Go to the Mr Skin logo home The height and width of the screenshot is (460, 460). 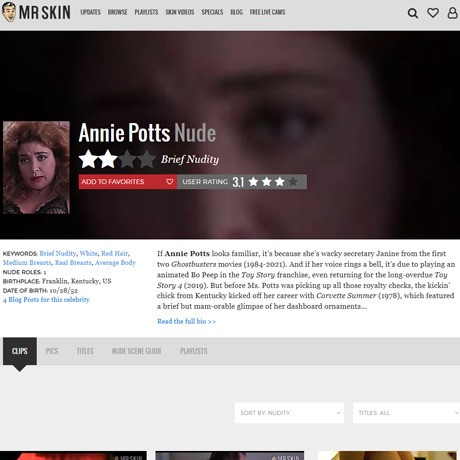pos(36,12)
